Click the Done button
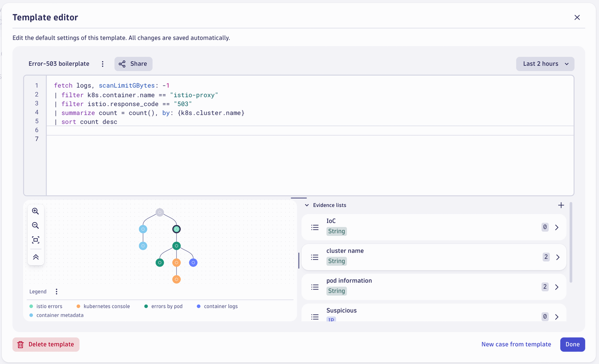Image resolution: width=599 pixels, height=364 pixels. (x=572, y=344)
